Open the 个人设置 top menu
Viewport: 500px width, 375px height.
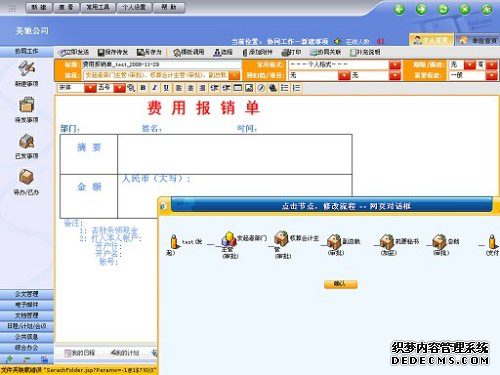click(134, 7)
